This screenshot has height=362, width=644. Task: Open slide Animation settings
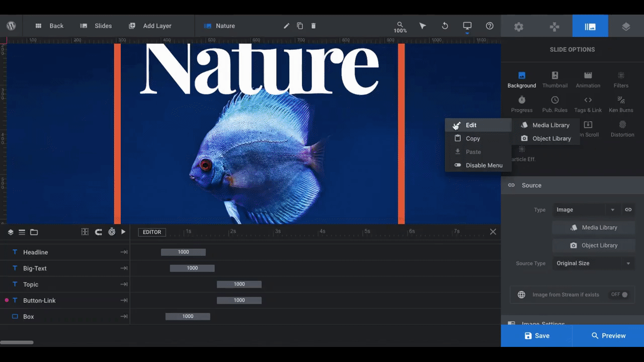(588, 80)
